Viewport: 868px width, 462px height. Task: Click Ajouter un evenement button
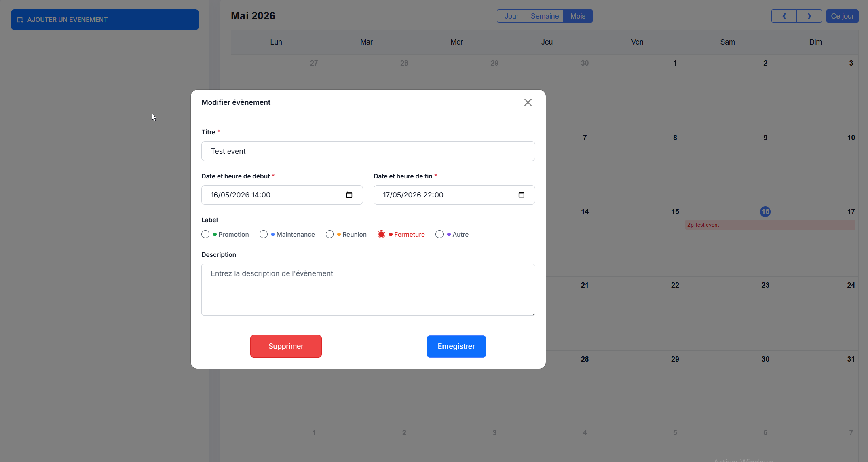[105, 20]
